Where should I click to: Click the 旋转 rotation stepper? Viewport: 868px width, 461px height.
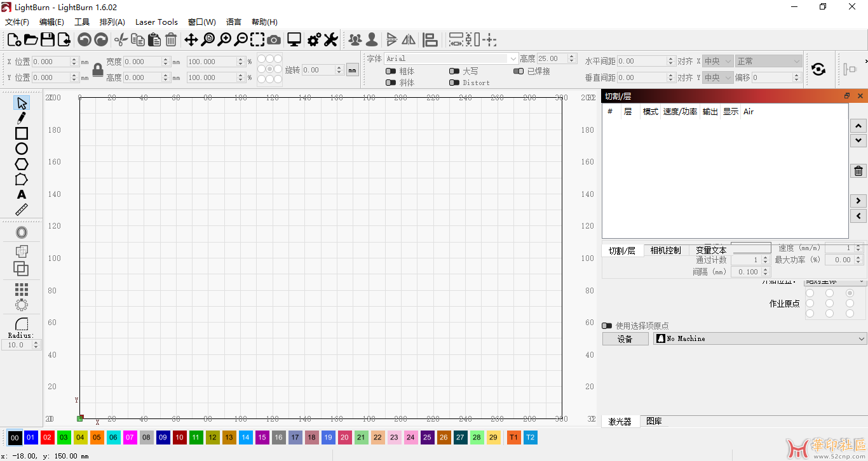pos(340,70)
